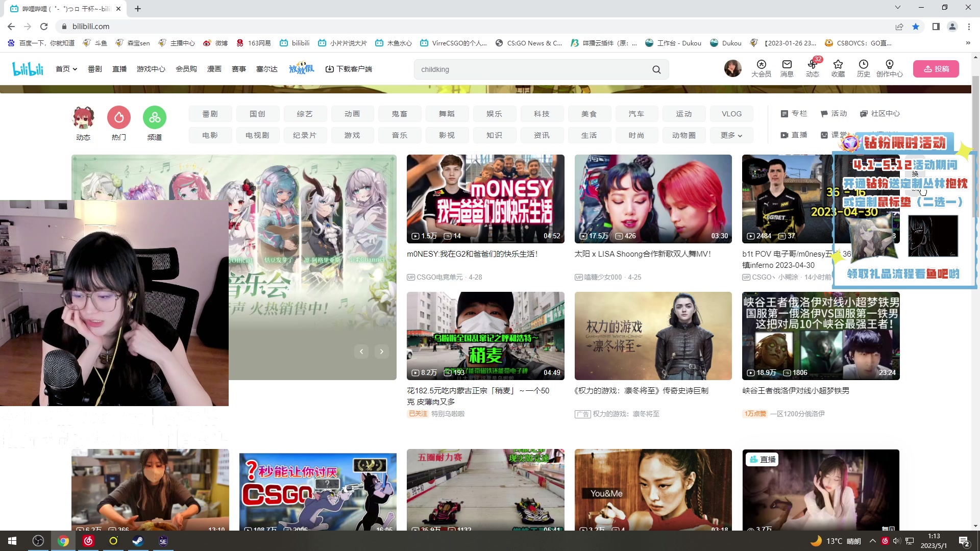Go to previous carousel slide
Screen dimensions: 980x551
click(x=361, y=352)
